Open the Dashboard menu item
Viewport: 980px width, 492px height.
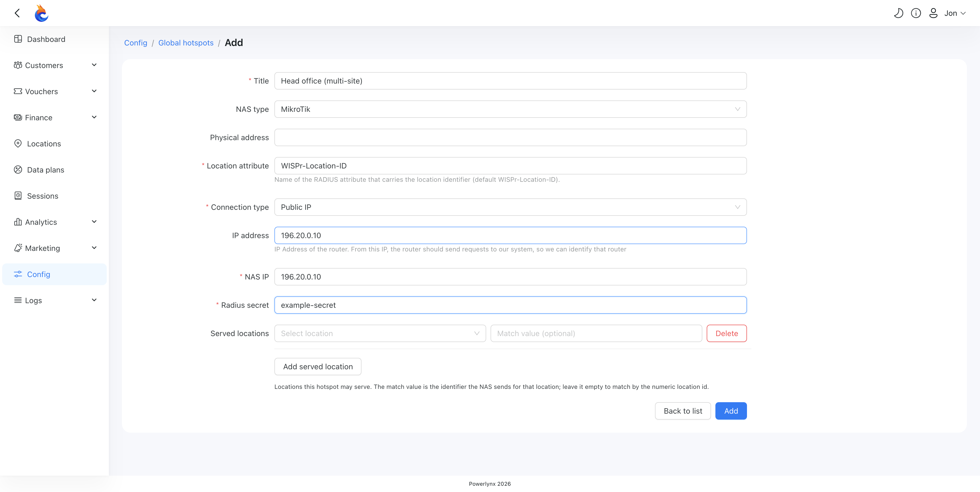[x=54, y=39]
